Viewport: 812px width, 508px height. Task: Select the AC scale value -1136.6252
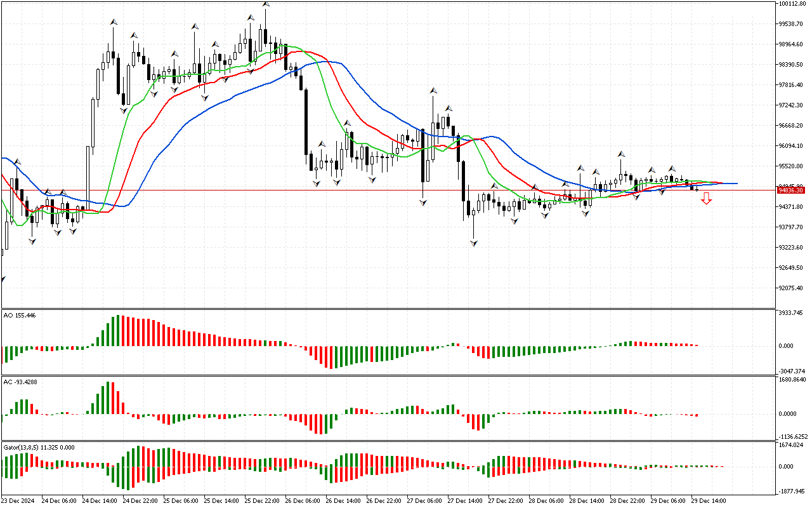tap(793, 437)
